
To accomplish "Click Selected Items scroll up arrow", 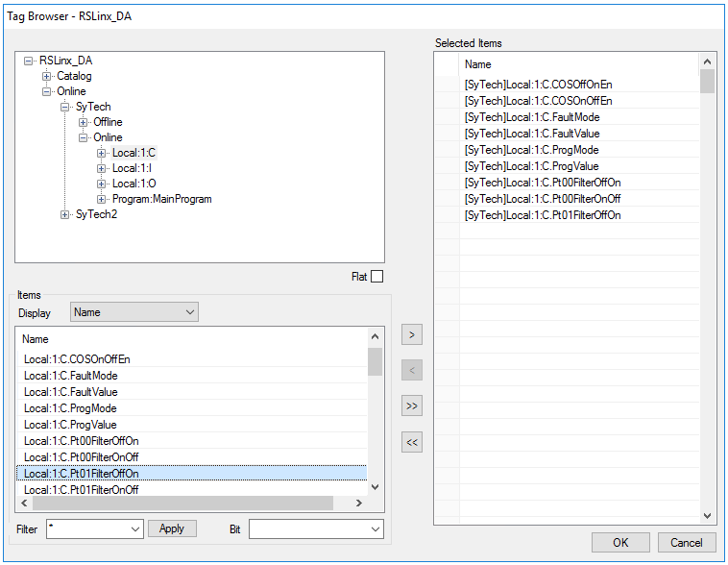I will tap(707, 61).
